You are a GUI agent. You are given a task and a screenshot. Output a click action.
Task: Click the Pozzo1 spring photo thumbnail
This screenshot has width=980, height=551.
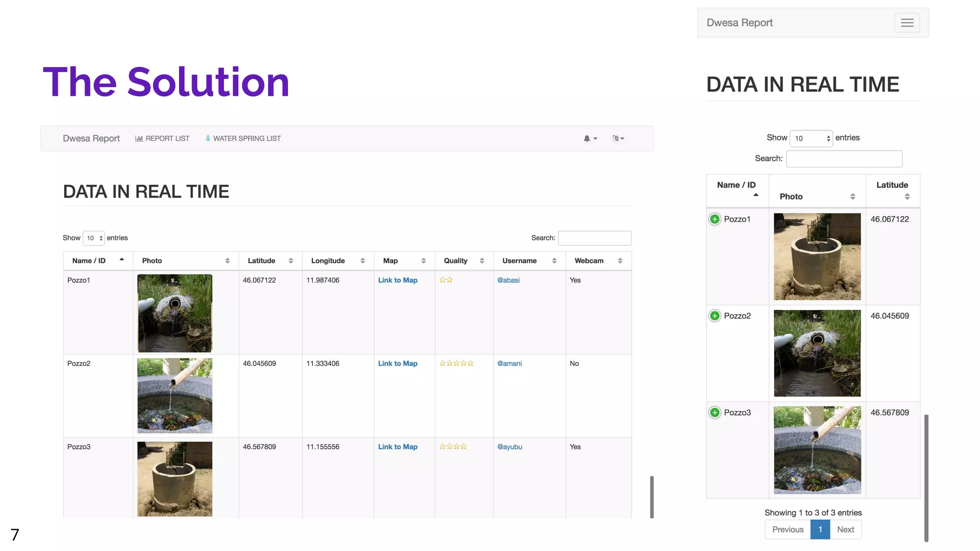coord(175,313)
